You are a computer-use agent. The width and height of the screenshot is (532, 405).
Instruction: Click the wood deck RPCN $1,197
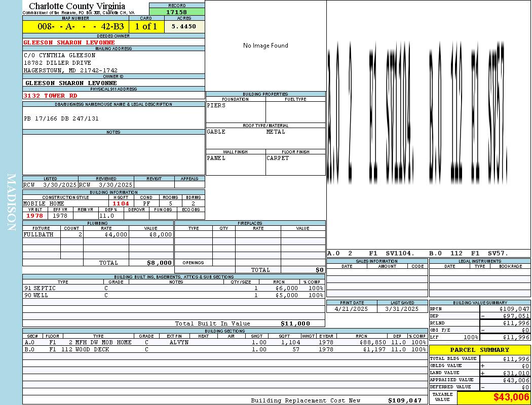coord(374,349)
